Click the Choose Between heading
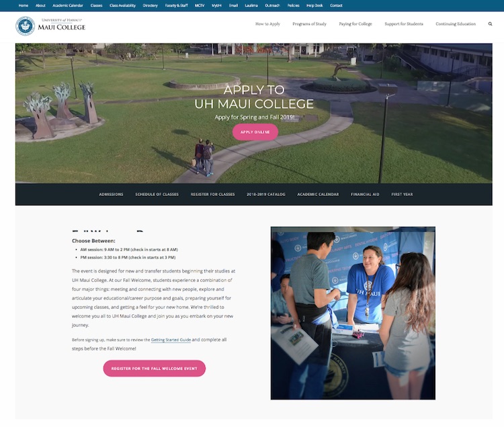The height and width of the screenshot is (427, 504). tap(93, 241)
